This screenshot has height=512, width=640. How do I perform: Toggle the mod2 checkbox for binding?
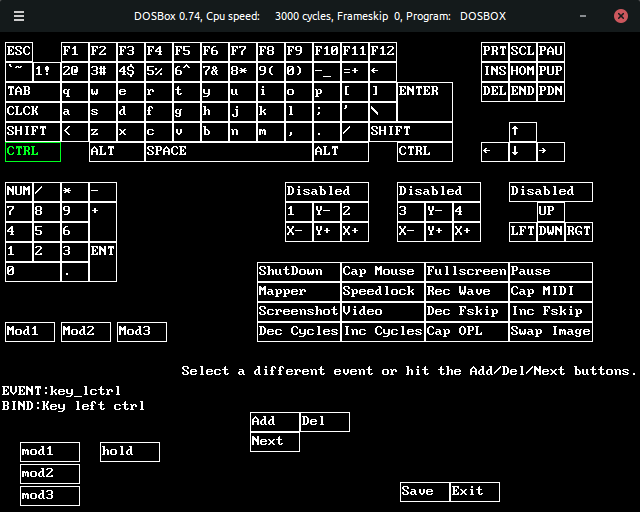pyautogui.click(x=50, y=474)
